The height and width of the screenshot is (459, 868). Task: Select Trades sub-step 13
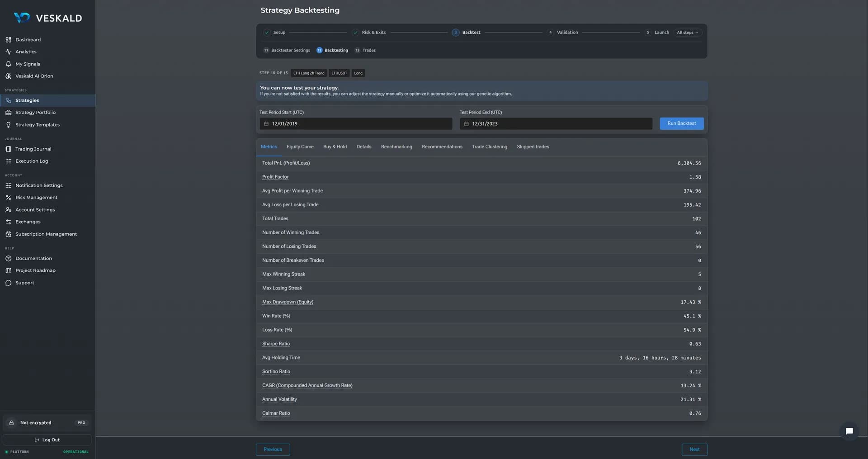365,50
